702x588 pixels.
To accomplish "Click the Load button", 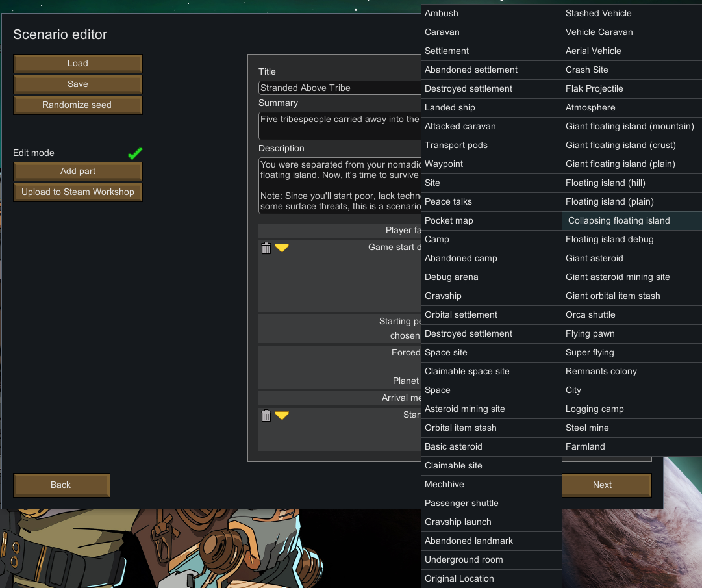I will coord(78,64).
